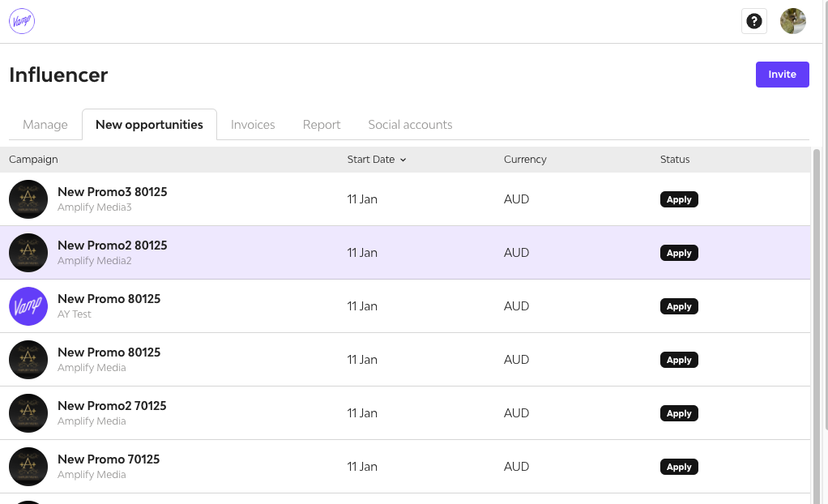Click the purple Vamp logo for AY Test campaign
This screenshot has height=504, width=828.
[28, 306]
